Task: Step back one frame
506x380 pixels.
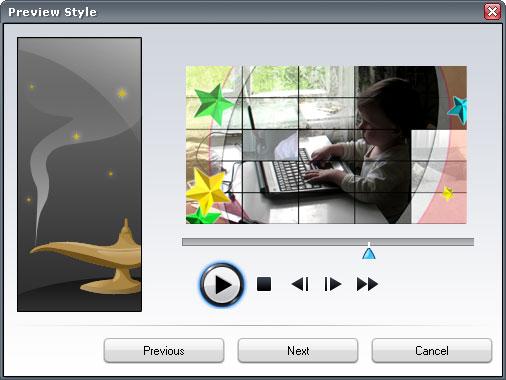Action: click(300, 284)
